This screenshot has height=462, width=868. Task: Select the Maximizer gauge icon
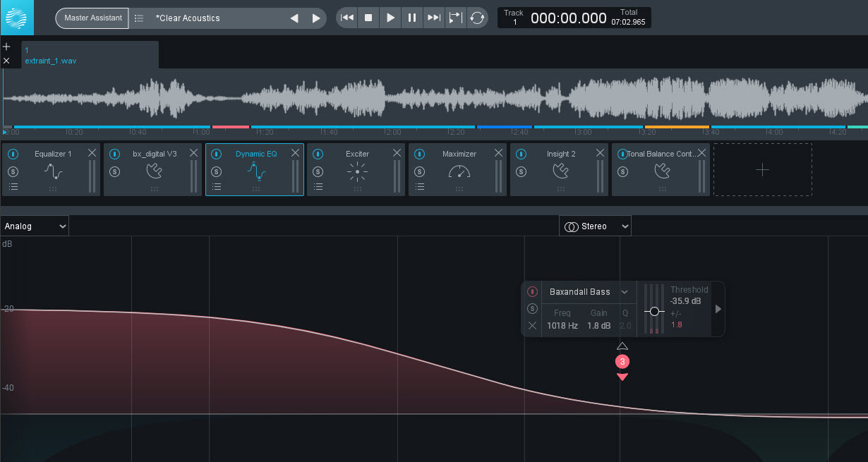point(459,171)
